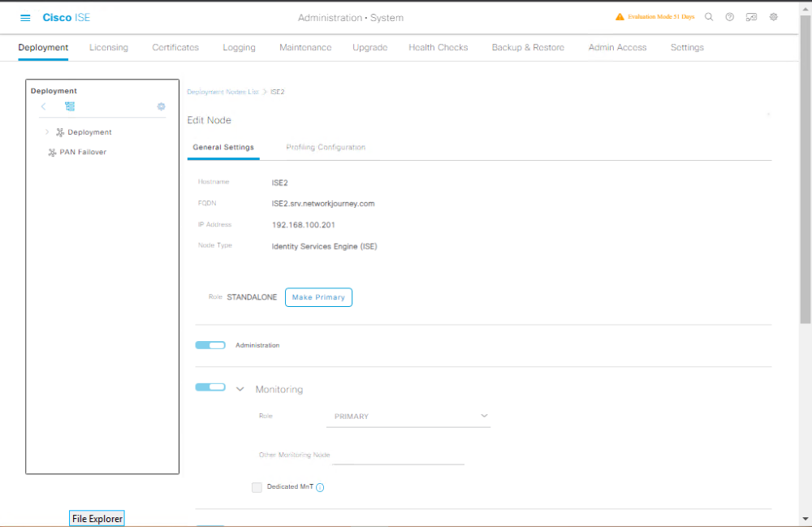Click the scrollbar down arrow
The width and height of the screenshot is (812, 527).
806,518
